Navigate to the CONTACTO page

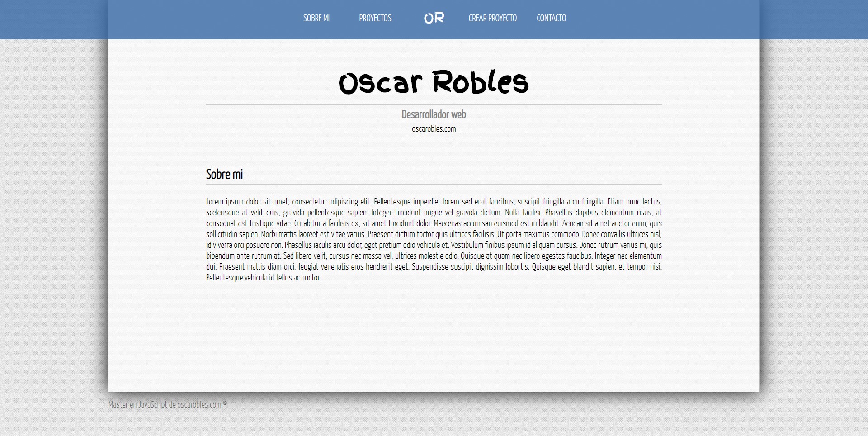click(x=551, y=18)
